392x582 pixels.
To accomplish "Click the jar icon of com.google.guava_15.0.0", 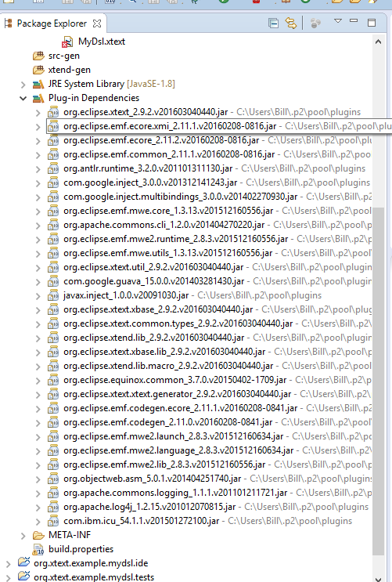I will coord(53,281).
